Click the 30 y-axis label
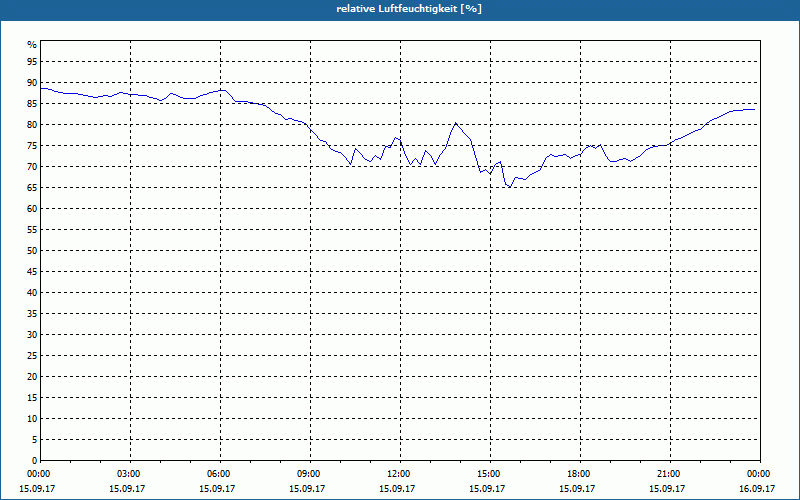The image size is (800, 500). [x=32, y=335]
